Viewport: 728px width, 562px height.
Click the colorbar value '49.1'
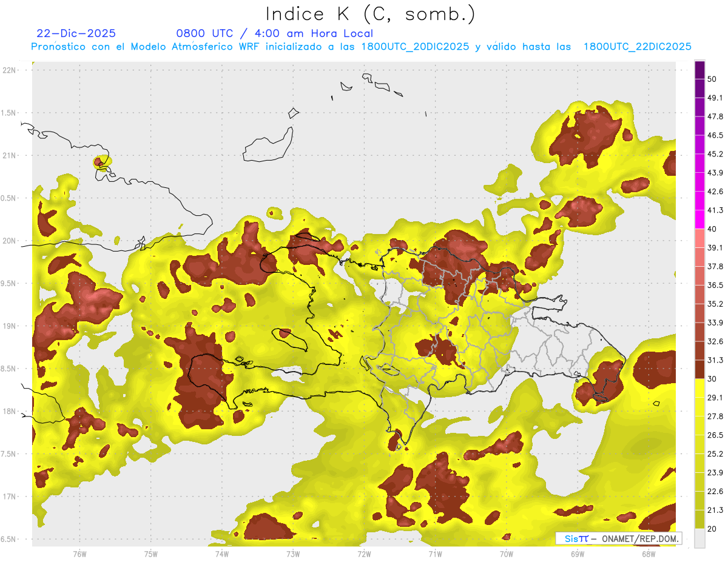click(715, 98)
